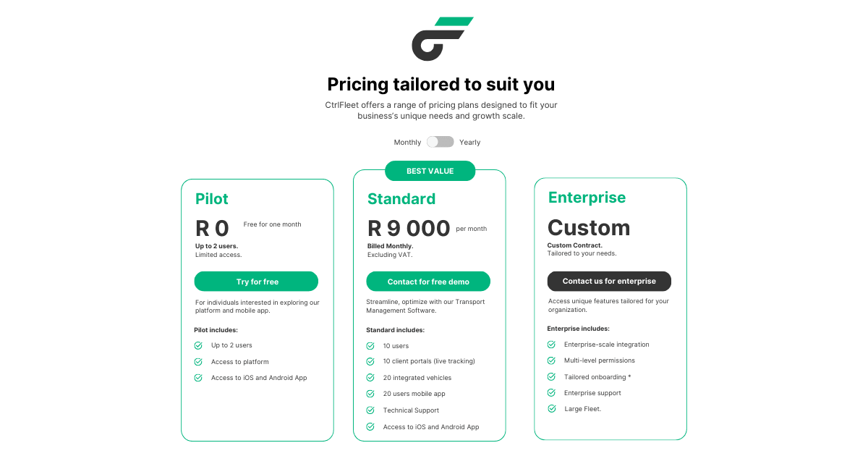Click the checkmark beside "10 client portals (live tracking)"
868x456 pixels.
370,361
